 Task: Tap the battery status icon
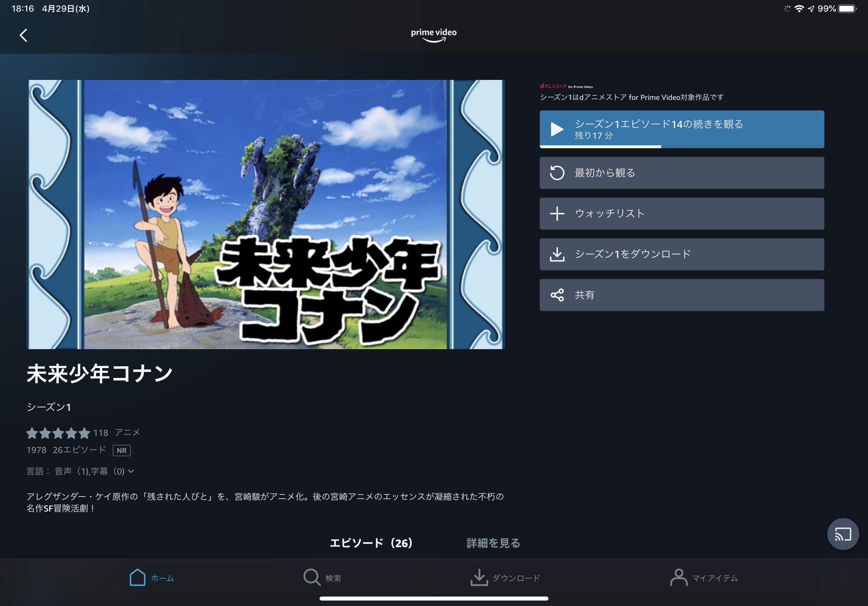tap(848, 8)
